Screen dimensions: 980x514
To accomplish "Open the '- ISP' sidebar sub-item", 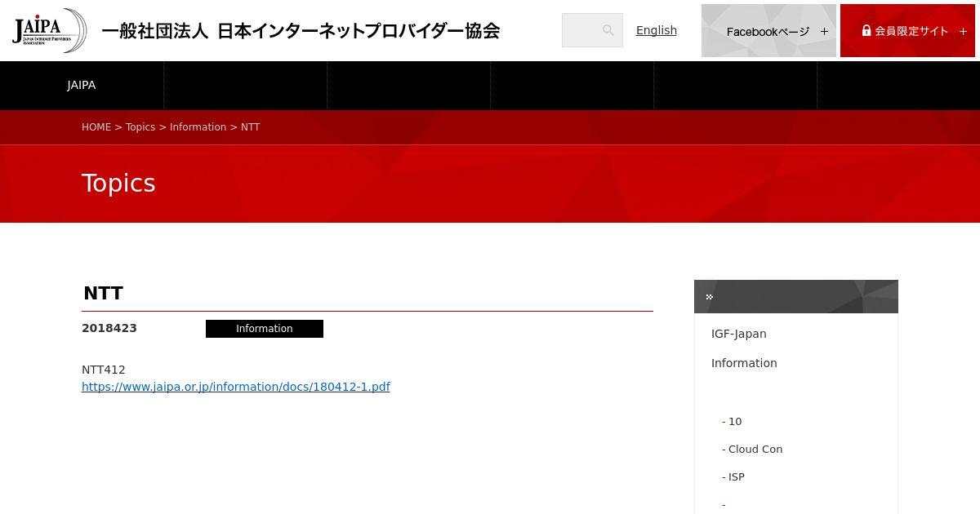I will point(733,477).
